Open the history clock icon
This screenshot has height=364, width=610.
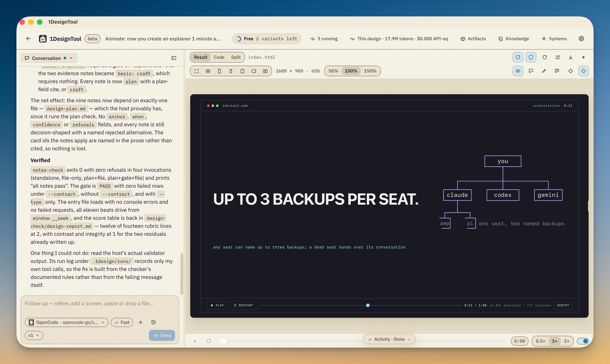point(153,322)
